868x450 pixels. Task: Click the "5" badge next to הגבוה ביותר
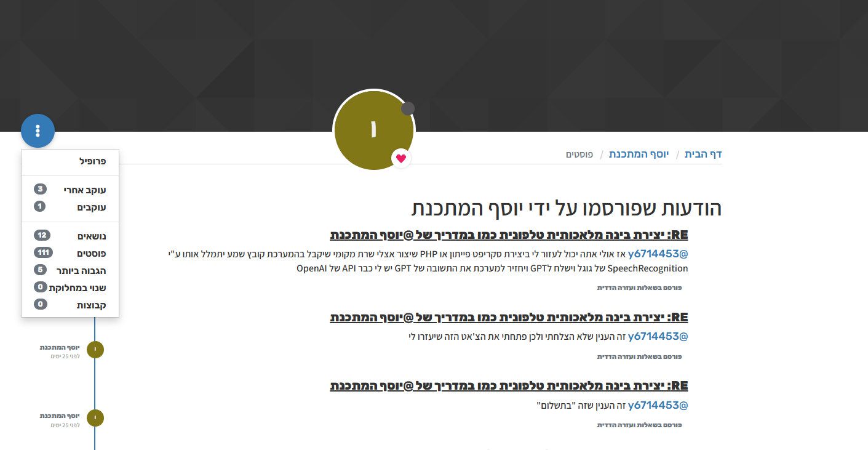40,270
